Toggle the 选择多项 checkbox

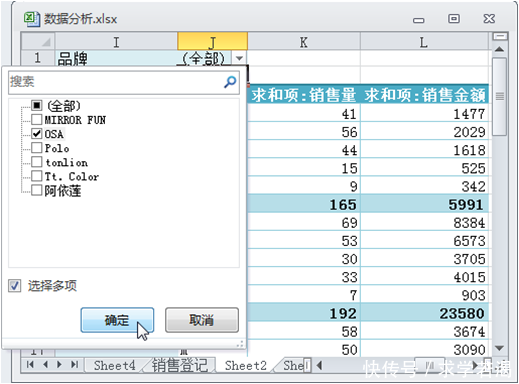pos(15,286)
